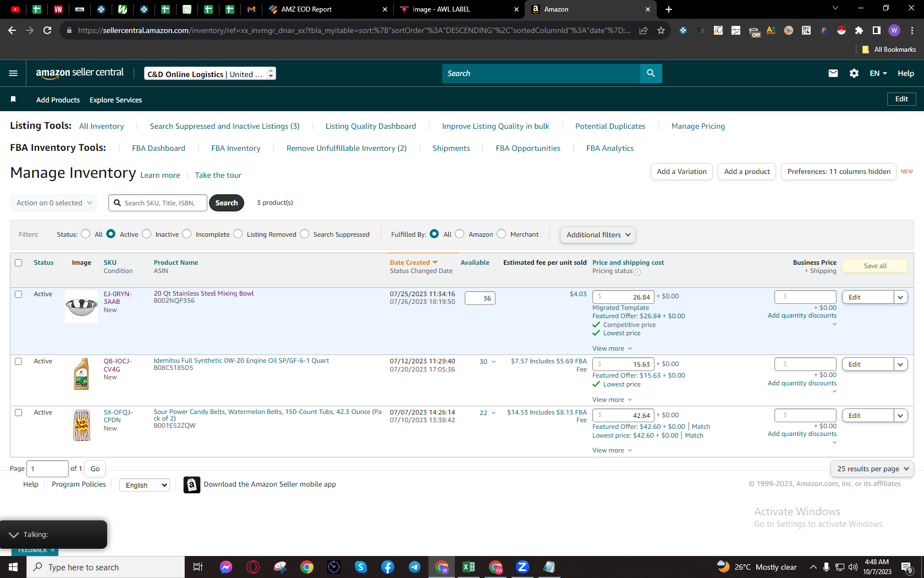Click the amazon seller central logo
924x578 pixels.
pyautogui.click(x=80, y=73)
